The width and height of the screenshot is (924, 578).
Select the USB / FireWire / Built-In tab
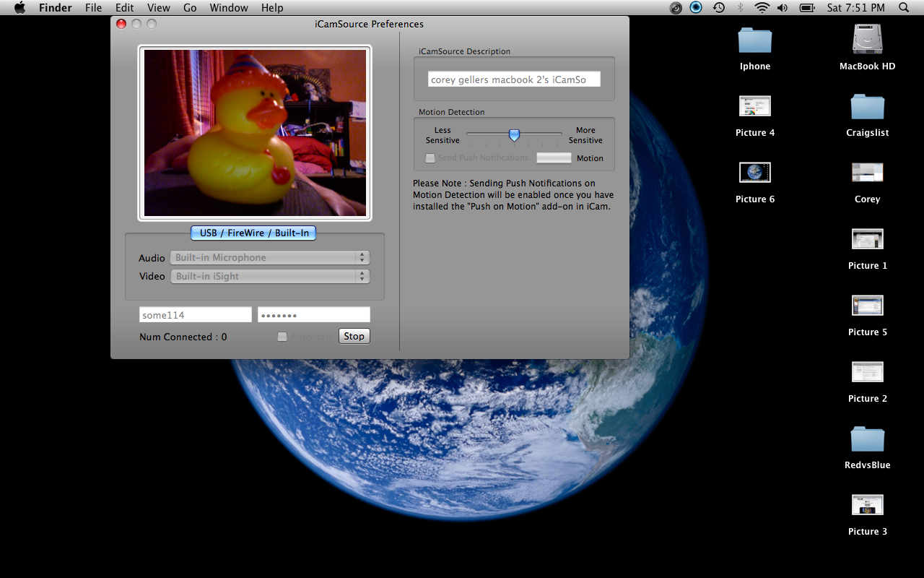coord(253,233)
